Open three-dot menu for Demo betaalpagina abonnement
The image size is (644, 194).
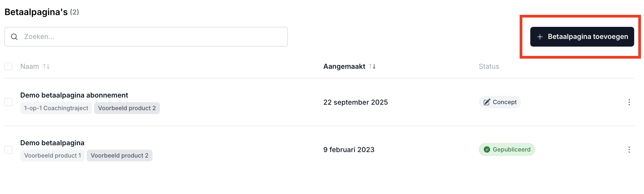[629, 102]
